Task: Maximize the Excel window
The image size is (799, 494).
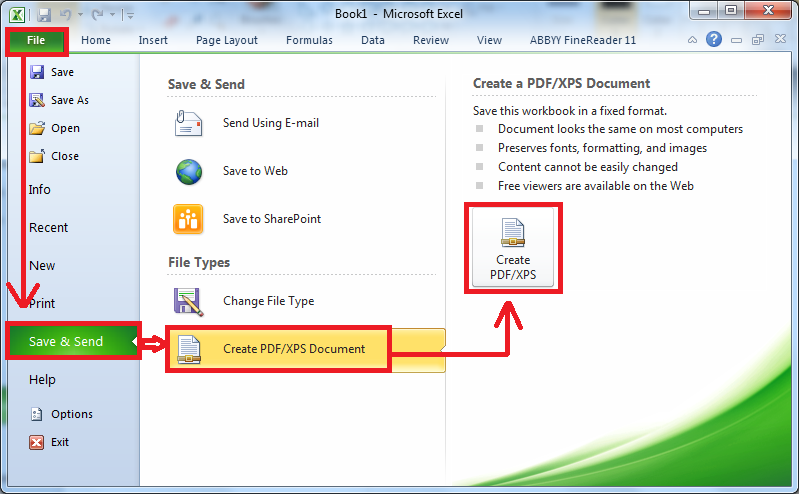Action: click(731, 11)
